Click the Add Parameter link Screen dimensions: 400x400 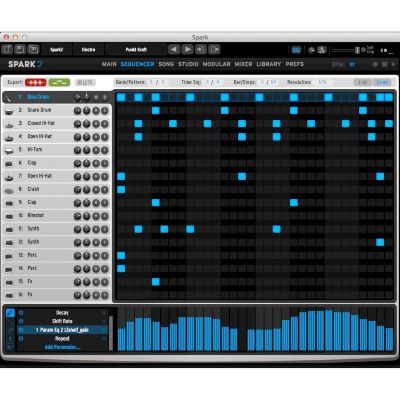62,347
